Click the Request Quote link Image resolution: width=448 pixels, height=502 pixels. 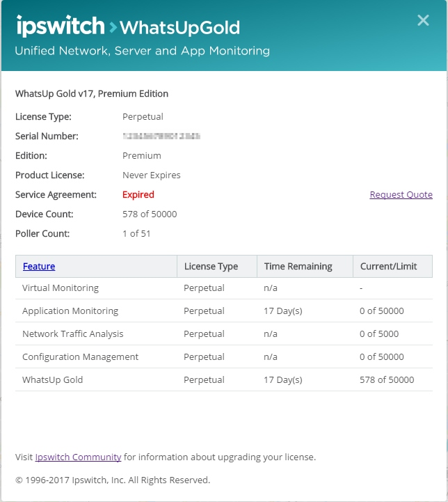click(x=401, y=195)
